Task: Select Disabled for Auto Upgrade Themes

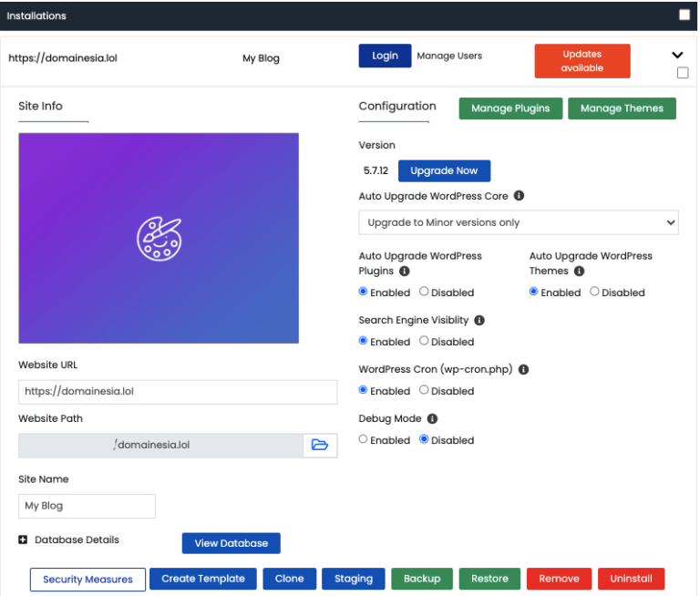Action: point(594,292)
